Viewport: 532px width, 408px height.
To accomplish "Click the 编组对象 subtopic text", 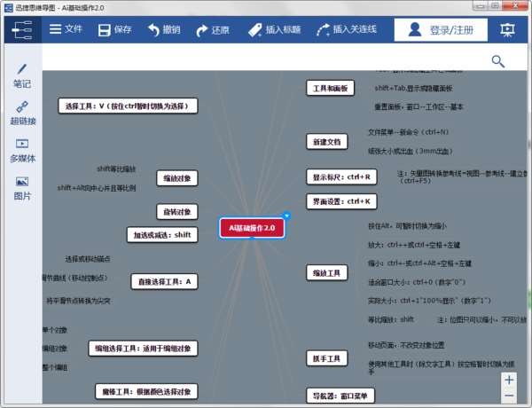I will pyautogui.click(x=55, y=349).
